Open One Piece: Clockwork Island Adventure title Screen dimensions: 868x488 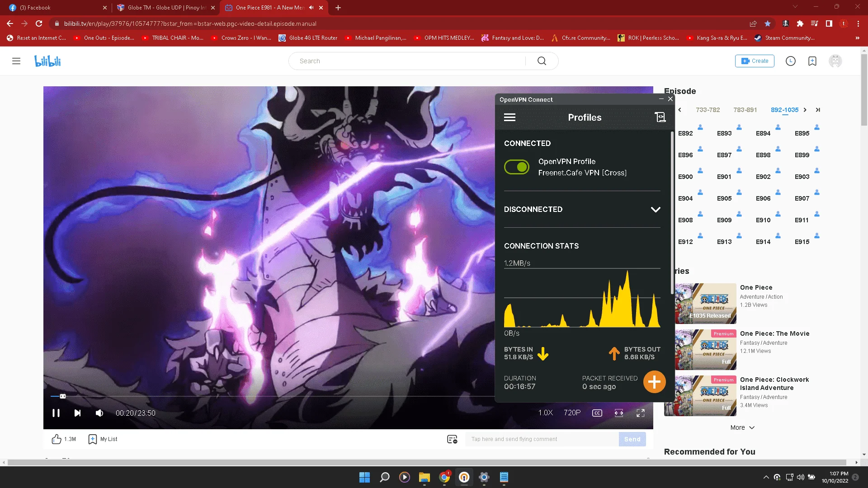[774, 384]
